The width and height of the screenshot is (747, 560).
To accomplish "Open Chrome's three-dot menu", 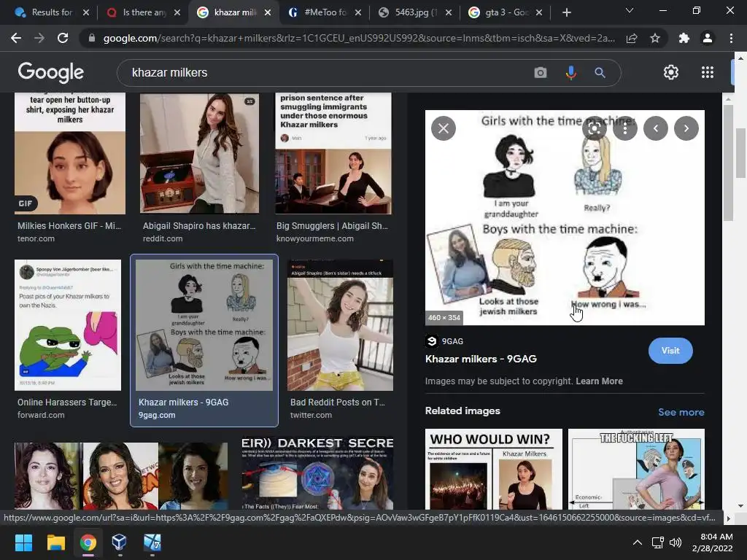I will (x=731, y=38).
